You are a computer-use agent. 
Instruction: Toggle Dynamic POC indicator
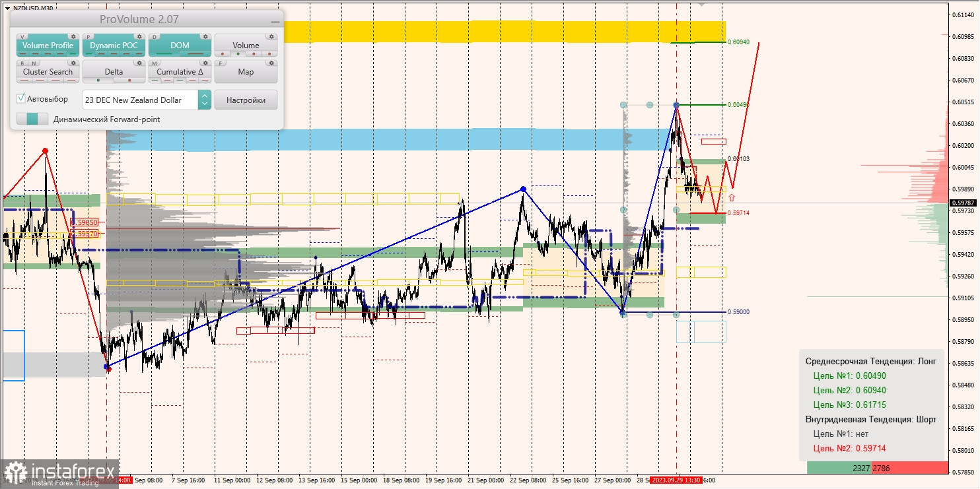(x=114, y=46)
